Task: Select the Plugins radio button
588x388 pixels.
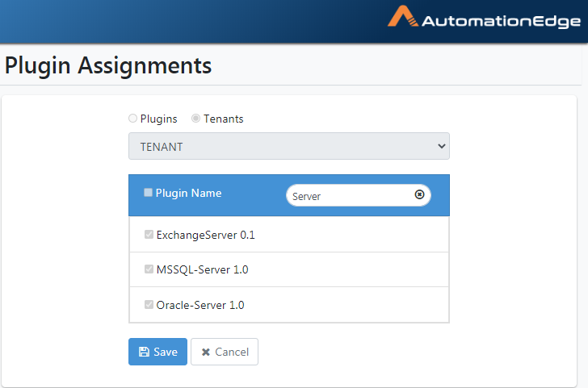Action: tap(132, 119)
